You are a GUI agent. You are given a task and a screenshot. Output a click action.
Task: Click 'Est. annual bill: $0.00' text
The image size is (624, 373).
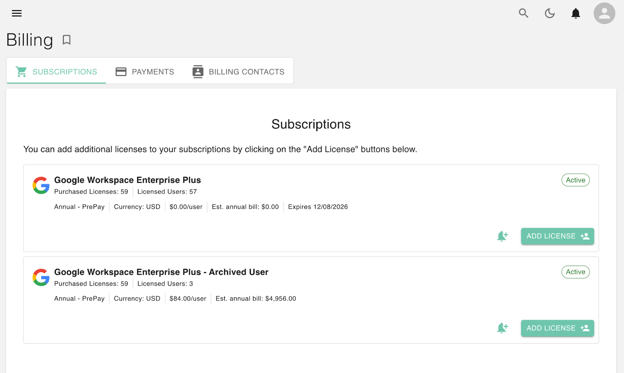[245, 207]
